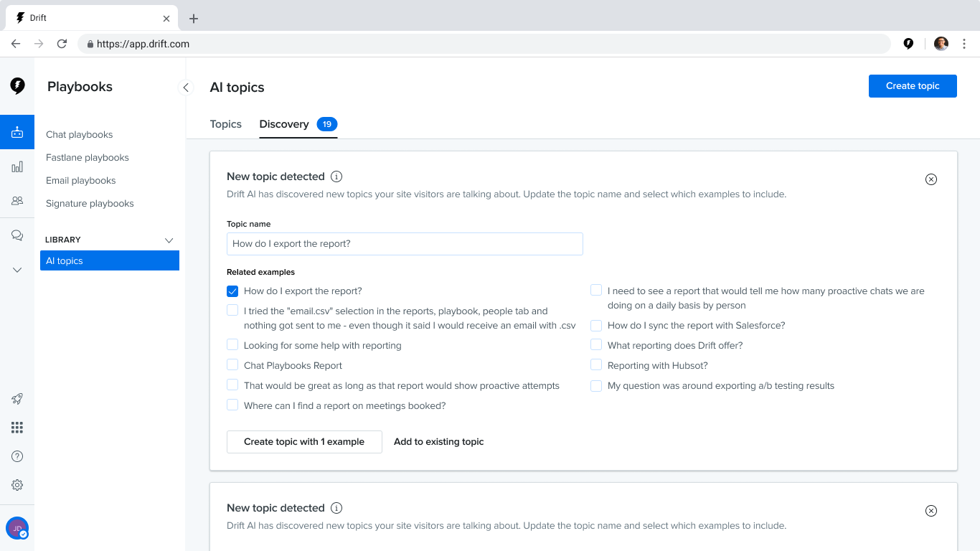
Task: Open the Help question mark icon
Action: pyautogui.click(x=17, y=456)
